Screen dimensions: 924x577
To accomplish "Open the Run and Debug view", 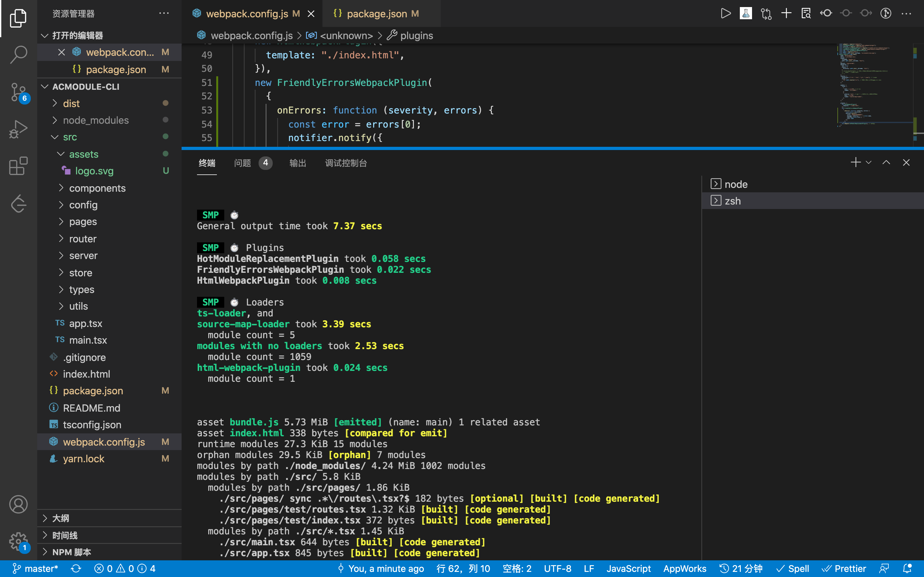I will [x=18, y=129].
